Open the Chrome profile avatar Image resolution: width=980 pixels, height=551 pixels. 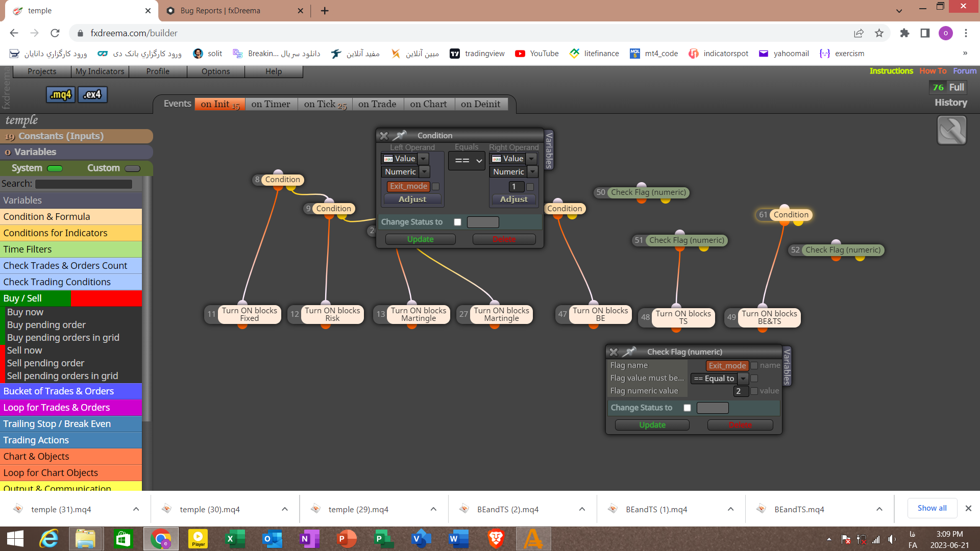click(945, 33)
